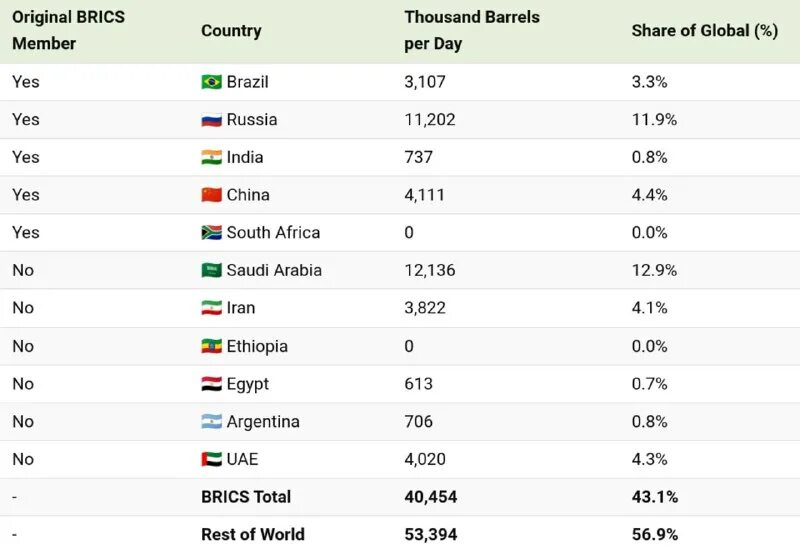Image resolution: width=800 pixels, height=553 pixels.
Task: Select the Share of Global (%) header
Action: coord(704,31)
